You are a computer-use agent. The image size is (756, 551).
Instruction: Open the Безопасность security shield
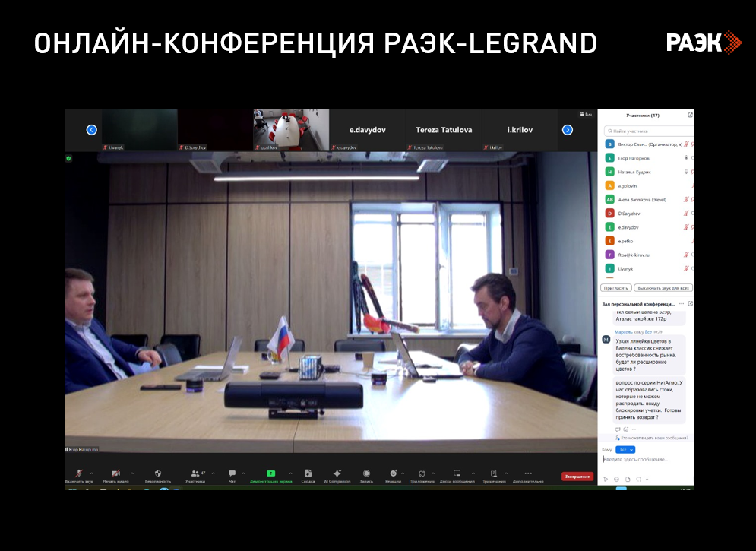[158, 473]
